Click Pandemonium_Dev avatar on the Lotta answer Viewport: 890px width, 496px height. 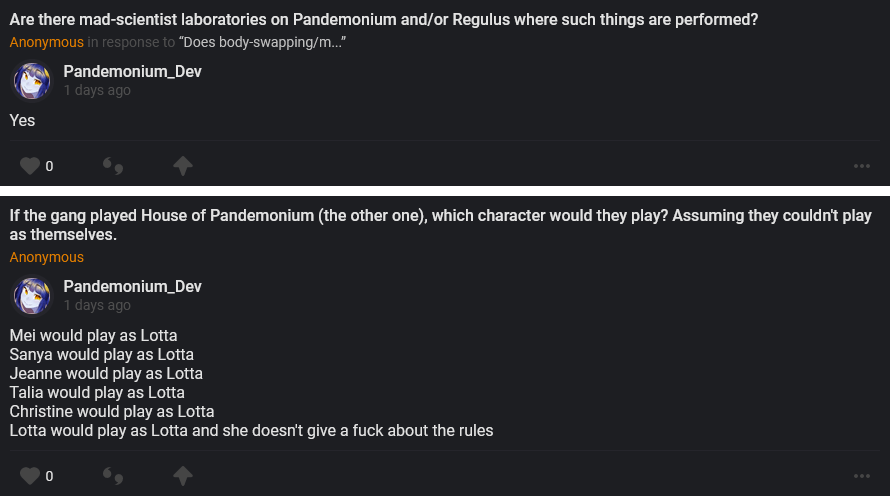[x=32, y=296]
